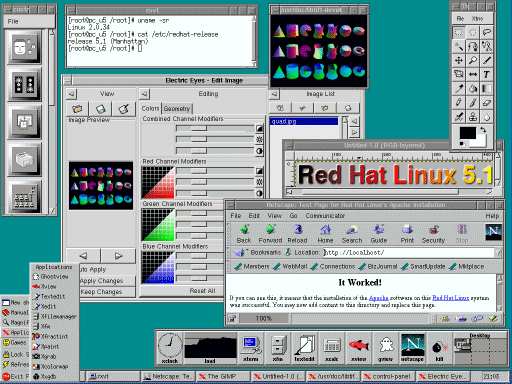Click the WebMail button in Netscape personal toolbar

point(291,266)
